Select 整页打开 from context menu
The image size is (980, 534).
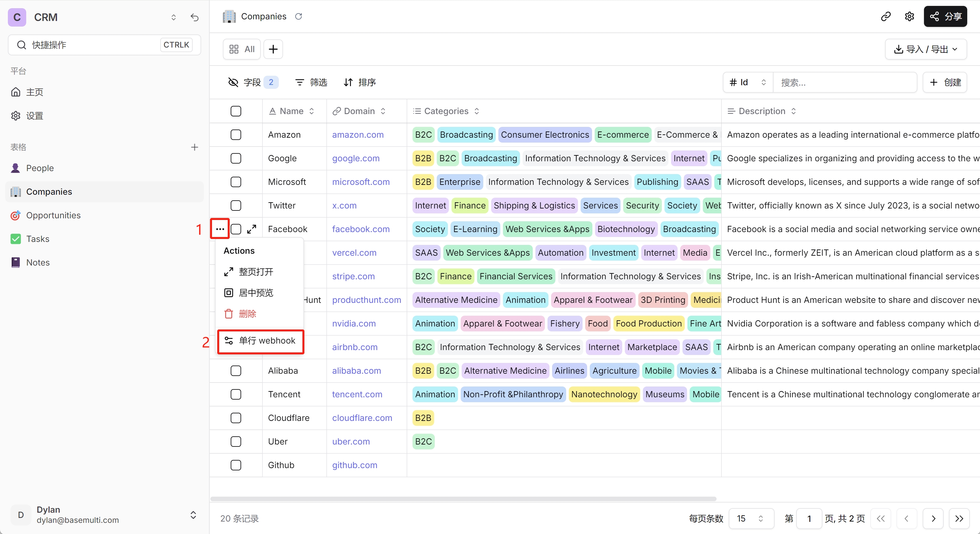click(x=256, y=272)
